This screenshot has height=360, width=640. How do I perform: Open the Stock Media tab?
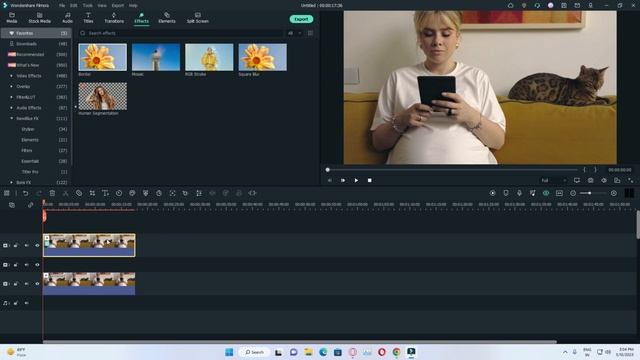pos(40,18)
